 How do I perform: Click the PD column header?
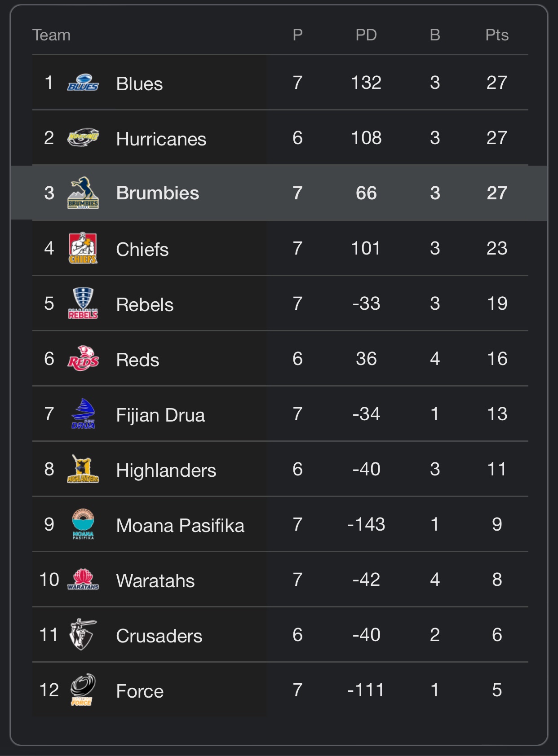click(366, 35)
